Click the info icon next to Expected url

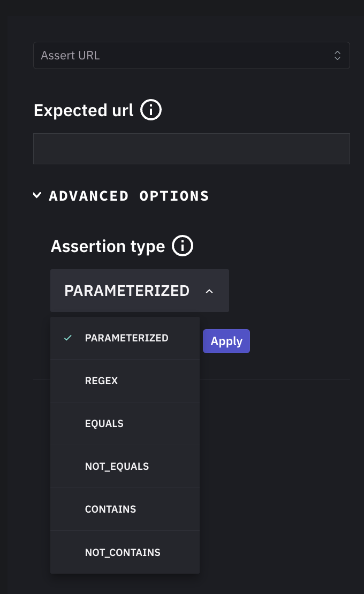151,110
